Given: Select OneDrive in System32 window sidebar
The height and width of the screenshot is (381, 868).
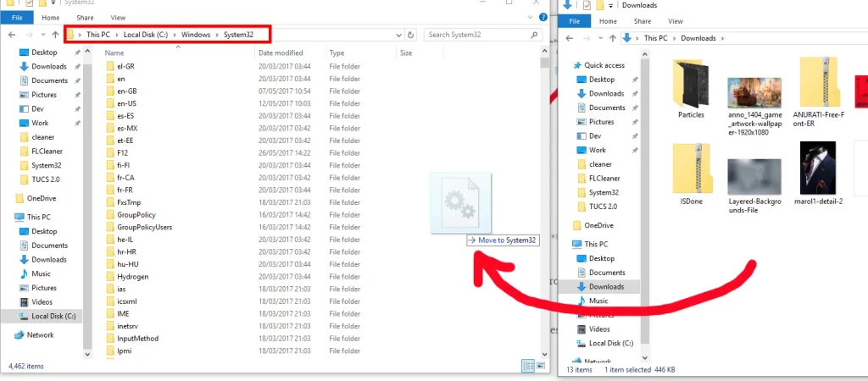Looking at the screenshot, I should pos(42,198).
